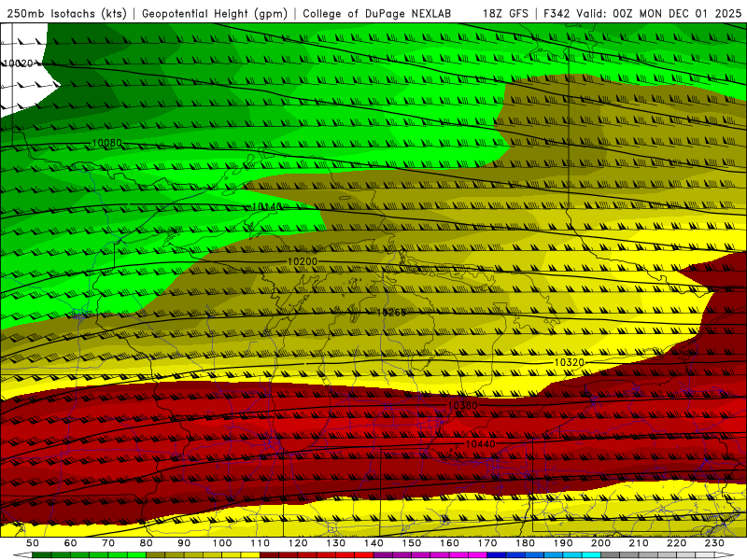
Task: Select the 10380 height contour label
Action: click(x=462, y=406)
